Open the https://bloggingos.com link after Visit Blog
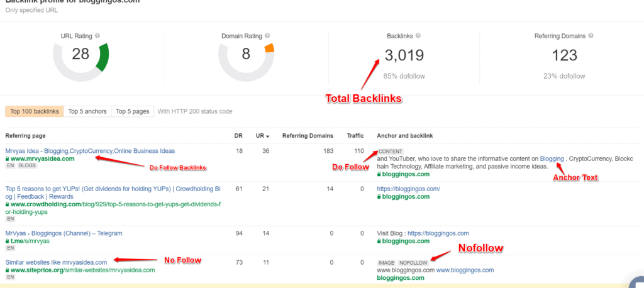This screenshot has width=644, height=288. click(x=438, y=233)
